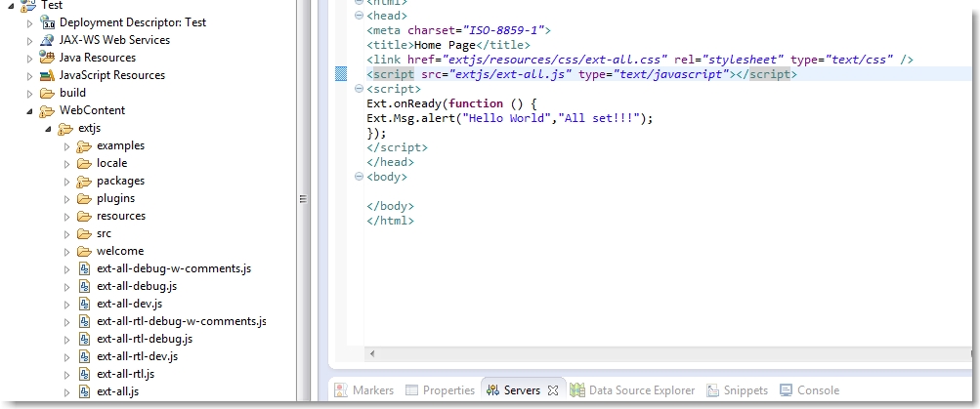Image resolution: width=980 pixels, height=409 pixels.
Task: Expand the resources folder arrow
Action: 67,217
